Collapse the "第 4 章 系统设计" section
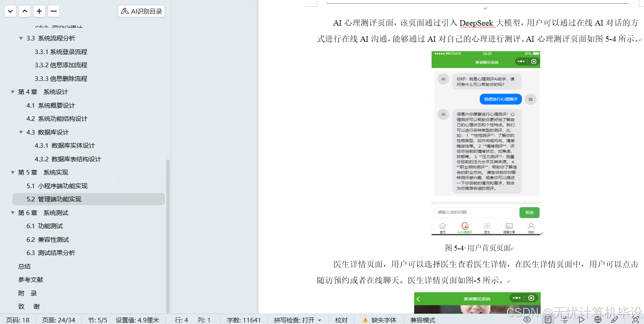 (x=13, y=92)
